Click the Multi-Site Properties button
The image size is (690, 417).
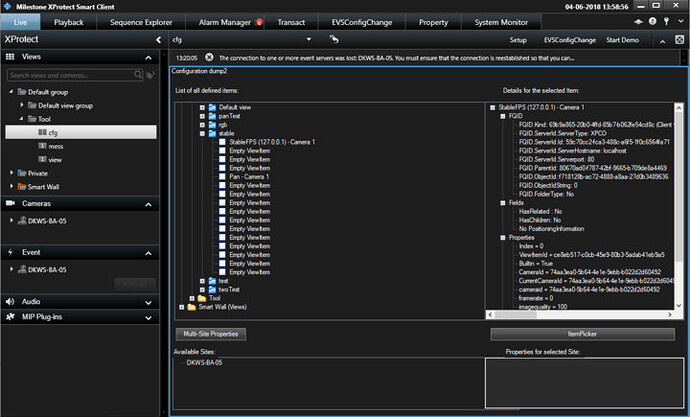[211, 334]
